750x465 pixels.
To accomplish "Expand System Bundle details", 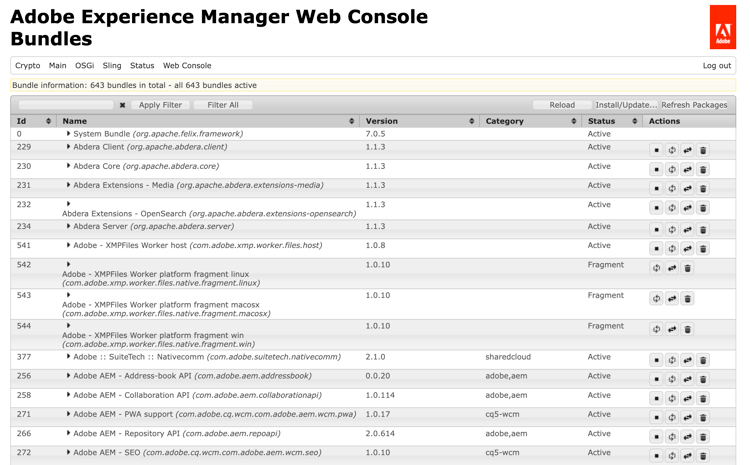I will pos(68,134).
